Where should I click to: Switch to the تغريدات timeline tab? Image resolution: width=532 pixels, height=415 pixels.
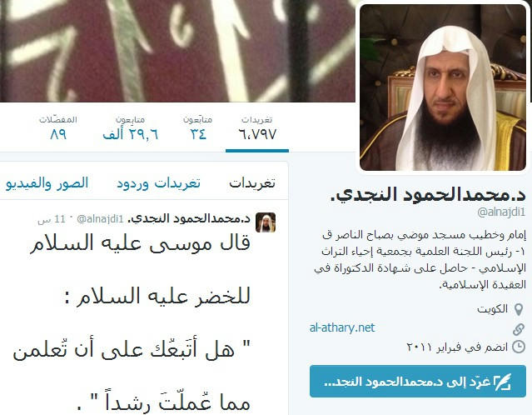(x=251, y=183)
